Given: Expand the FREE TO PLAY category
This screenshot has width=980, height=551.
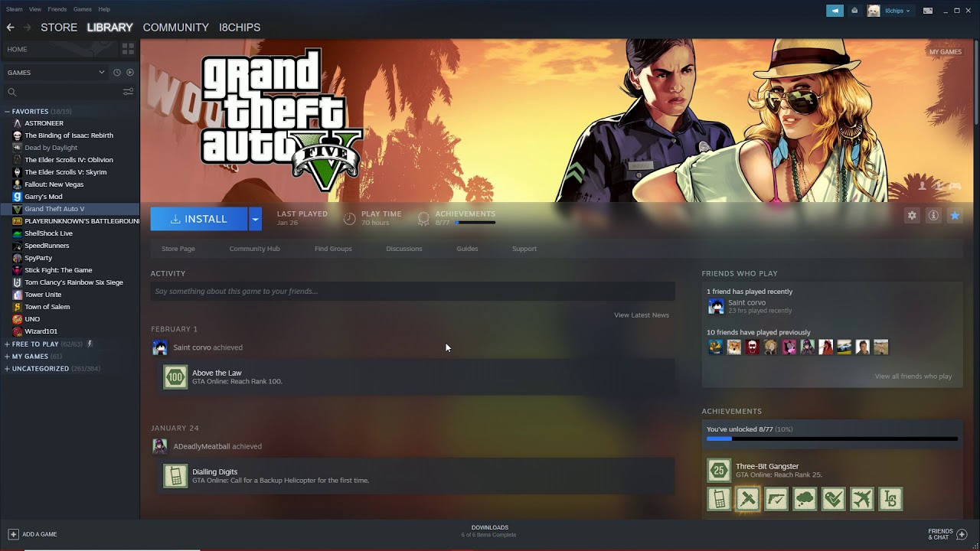Looking at the screenshot, I should [x=8, y=344].
